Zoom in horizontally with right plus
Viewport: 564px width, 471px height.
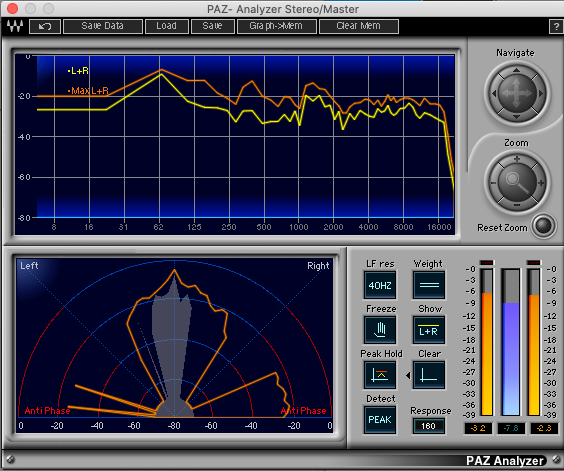[541, 183]
